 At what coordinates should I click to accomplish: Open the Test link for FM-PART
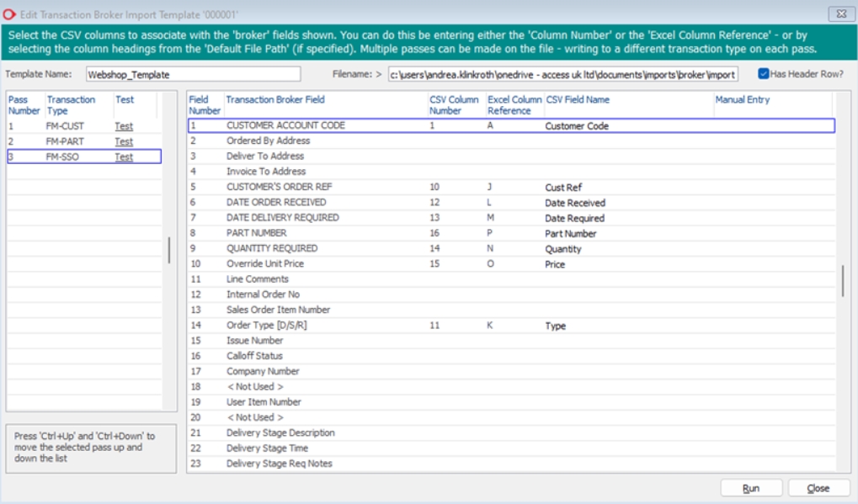(124, 141)
